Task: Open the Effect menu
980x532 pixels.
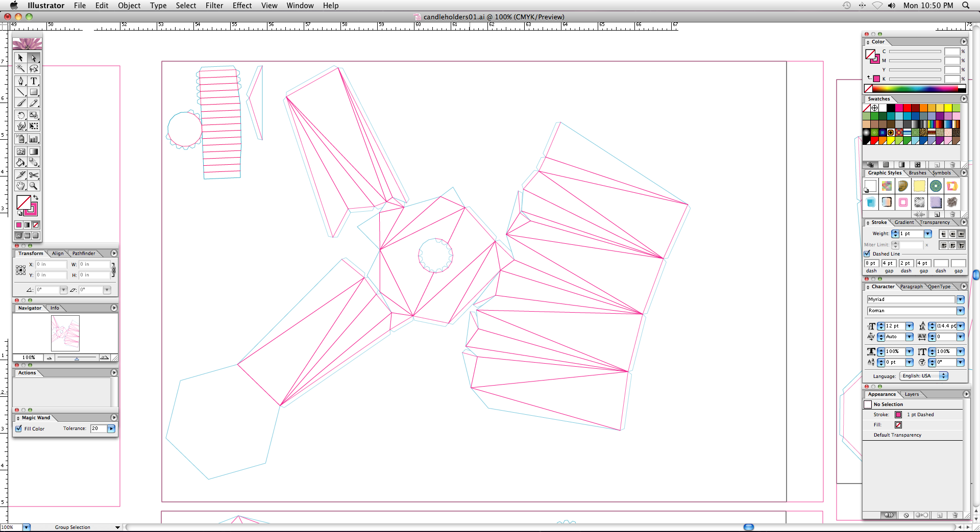Action: (242, 6)
